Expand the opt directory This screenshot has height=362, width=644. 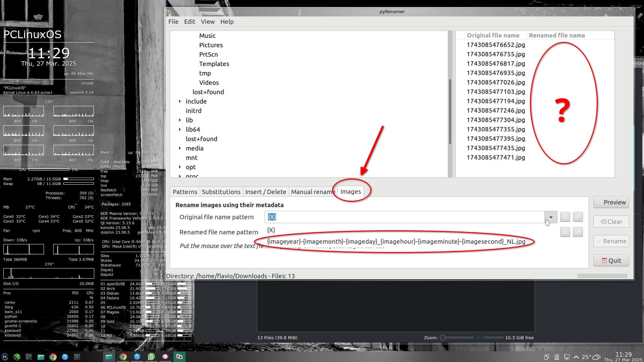pyautogui.click(x=180, y=167)
